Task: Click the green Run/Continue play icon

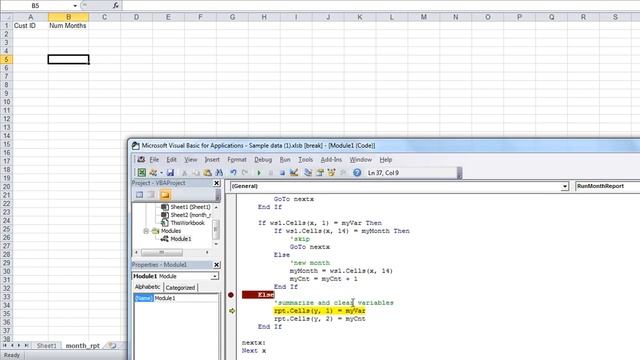Action: pyautogui.click(x=258, y=173)
